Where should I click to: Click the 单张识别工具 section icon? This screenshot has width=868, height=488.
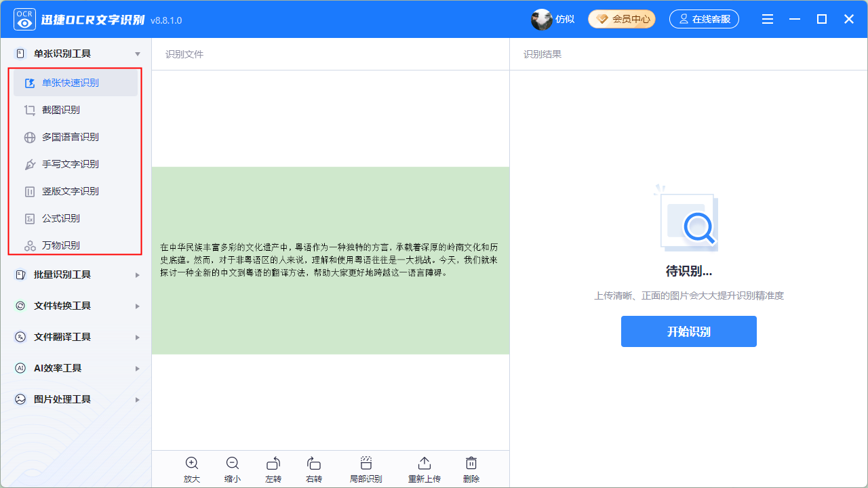(x=20, y=54)
